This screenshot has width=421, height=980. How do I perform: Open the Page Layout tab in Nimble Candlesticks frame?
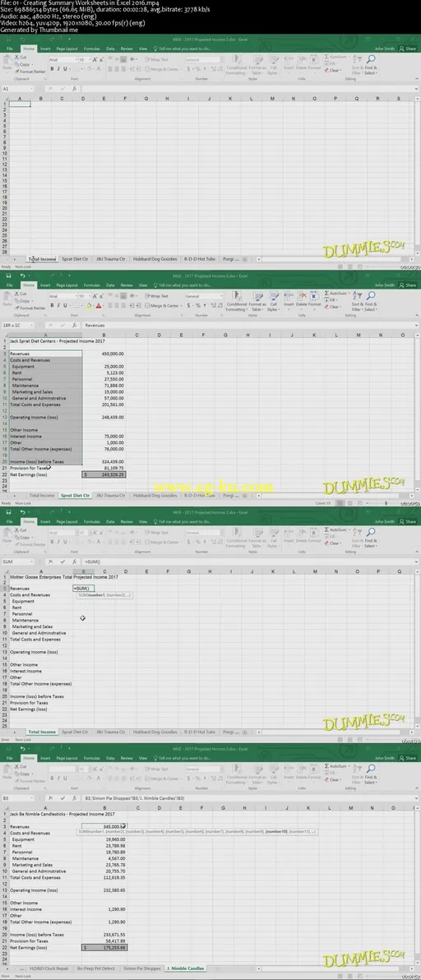(67, 757)
